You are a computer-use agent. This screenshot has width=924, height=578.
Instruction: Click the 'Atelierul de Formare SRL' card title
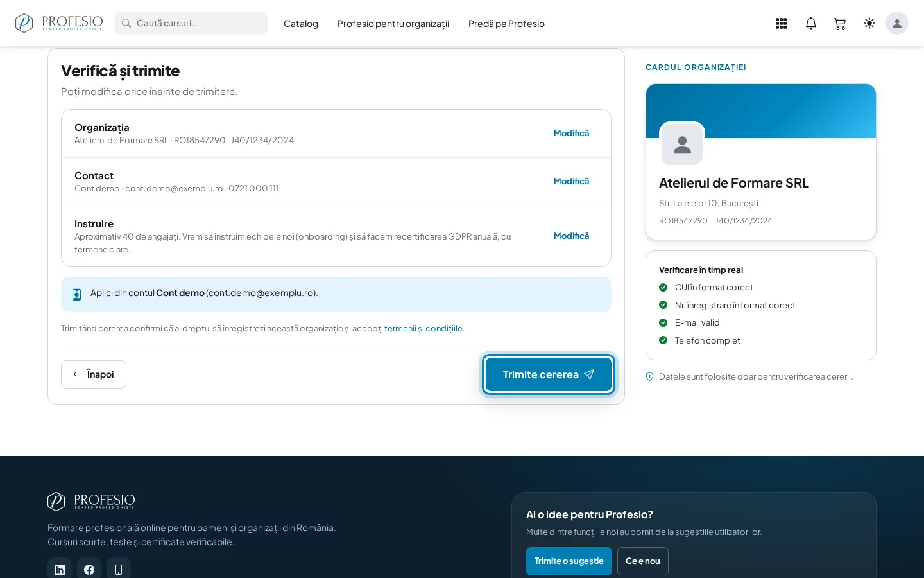734,183
